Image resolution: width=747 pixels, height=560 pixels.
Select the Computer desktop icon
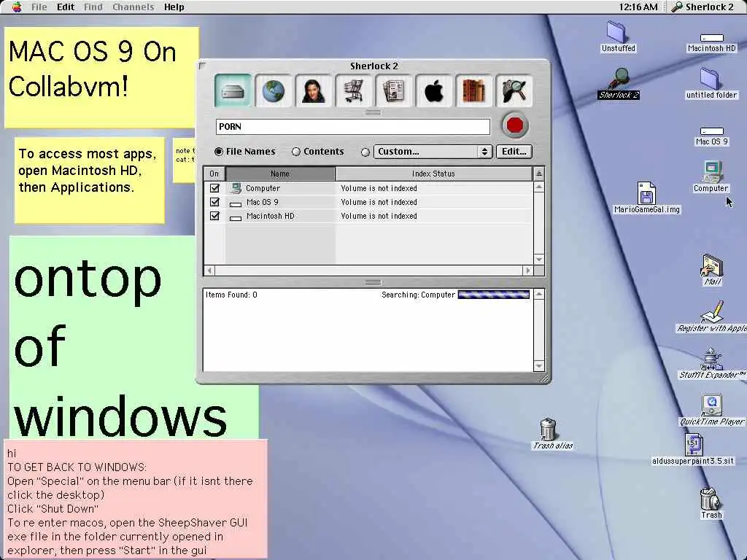tap(711, 176)
